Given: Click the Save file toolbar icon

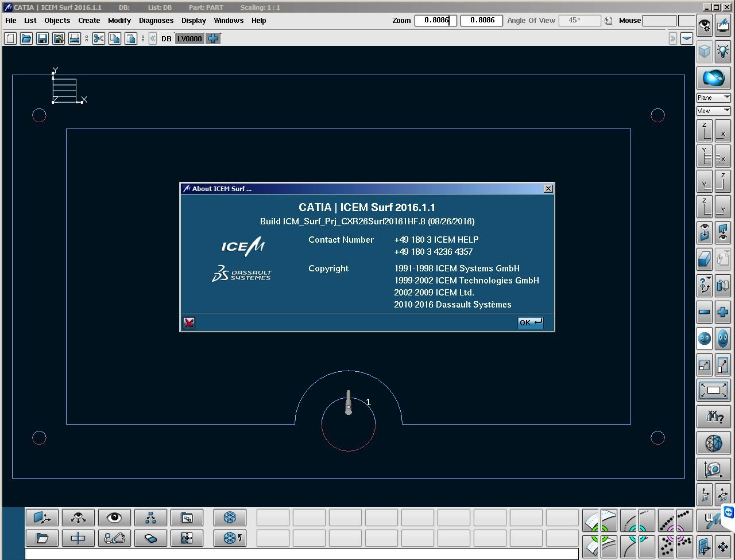Looking at the screenshot, I should (x=42, y=38).
